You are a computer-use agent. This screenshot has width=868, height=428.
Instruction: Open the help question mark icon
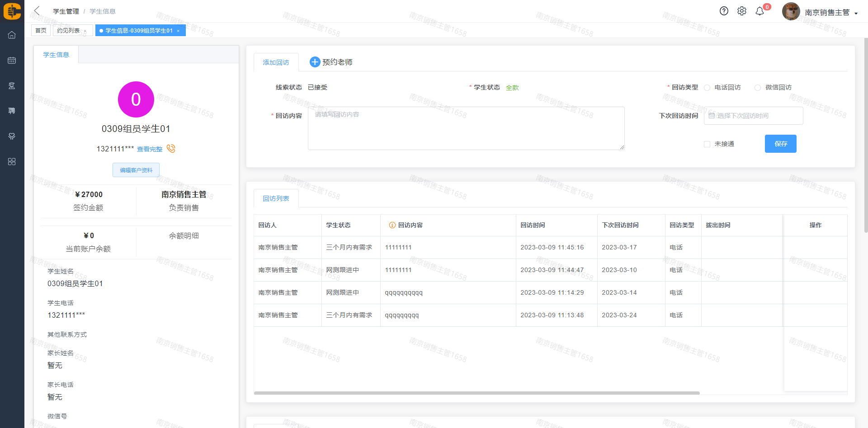(x=724, y=11)
